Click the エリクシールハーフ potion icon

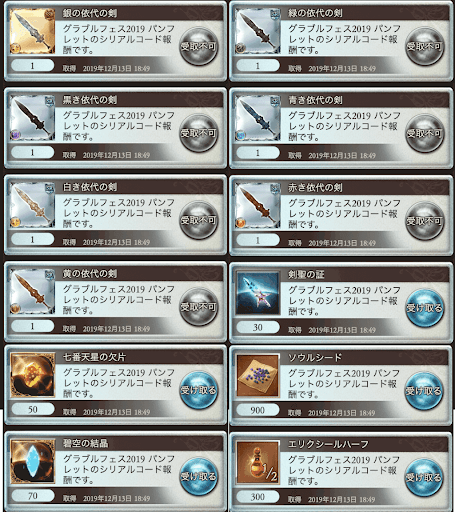[258, 462]
